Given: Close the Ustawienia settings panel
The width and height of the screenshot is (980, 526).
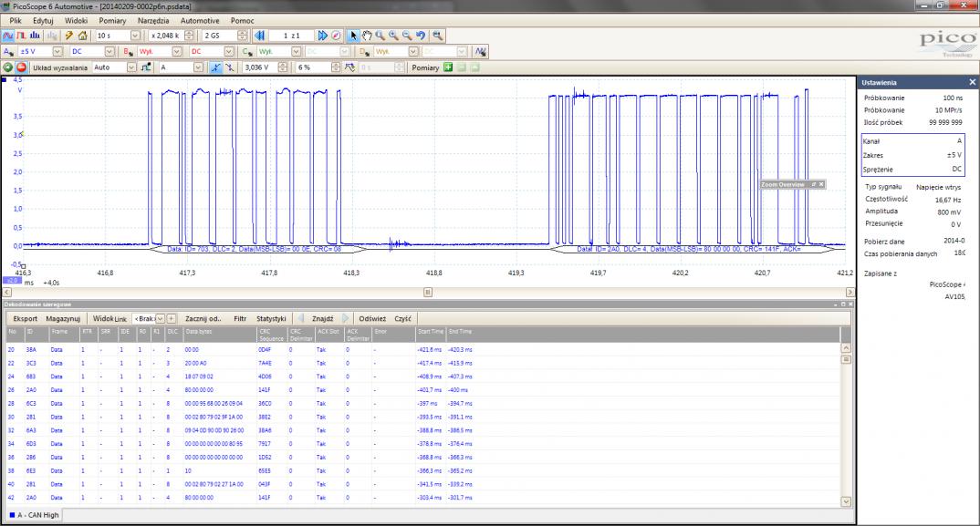Looking at the screenshot, I should (x=972, y=82).
